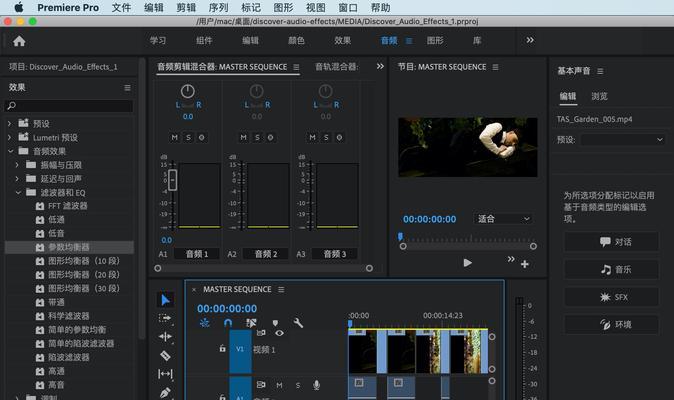674x400 pixels.
Task: Open the Program monitor button editor plus
Action: point(524,264)
